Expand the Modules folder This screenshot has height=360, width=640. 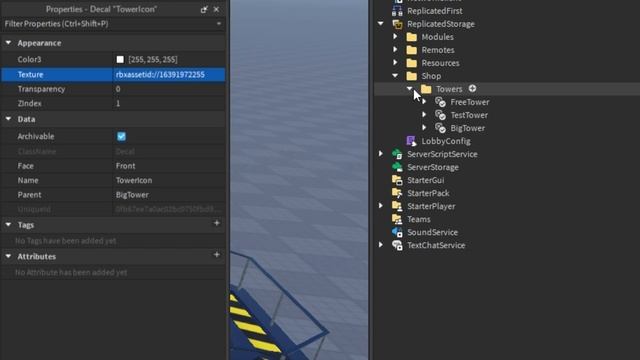click(395, 37)
